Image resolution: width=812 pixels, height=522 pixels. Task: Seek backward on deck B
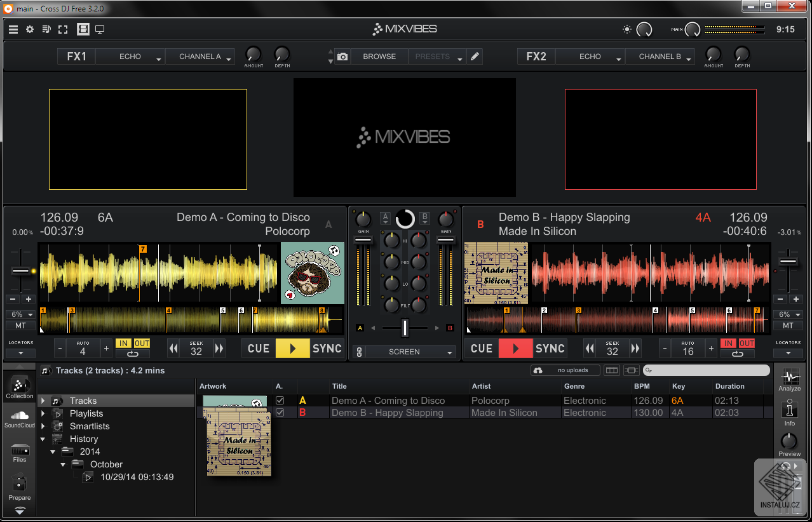click(590, 349)
